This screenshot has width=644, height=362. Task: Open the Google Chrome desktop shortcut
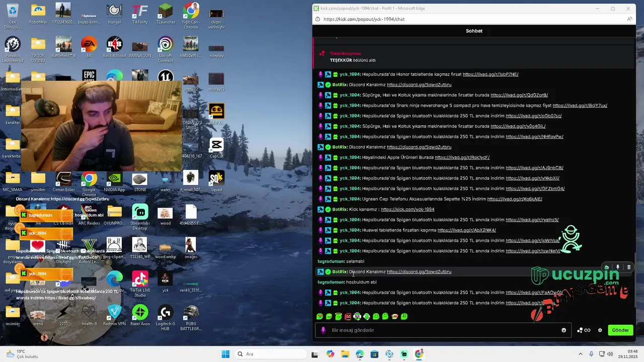click(89, 184)
